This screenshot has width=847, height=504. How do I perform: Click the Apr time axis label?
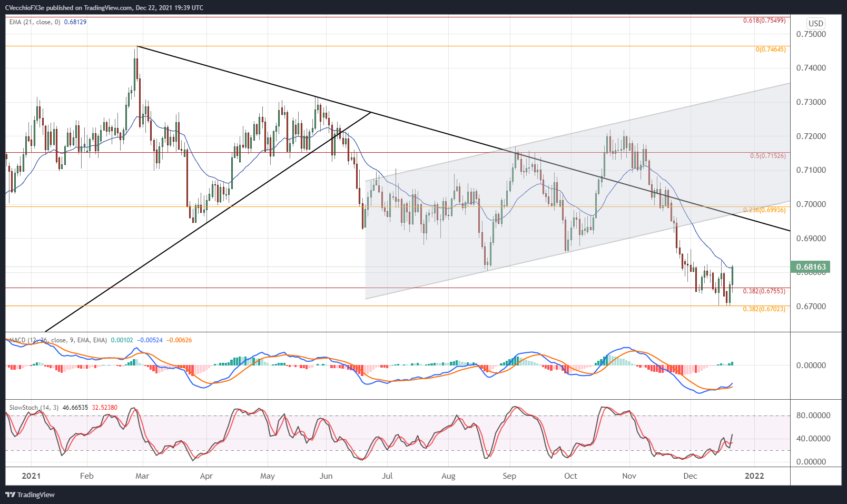click(x=206, y=476)
